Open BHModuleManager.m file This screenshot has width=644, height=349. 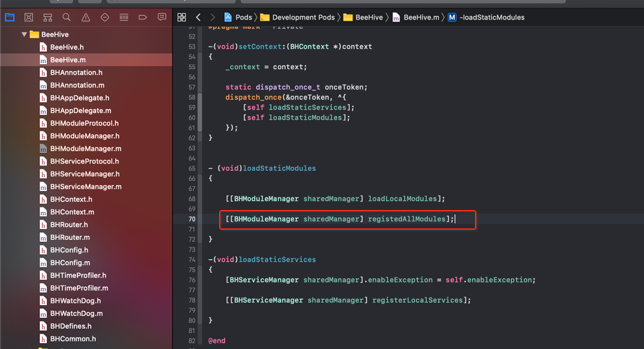click(x=86, y=148)
